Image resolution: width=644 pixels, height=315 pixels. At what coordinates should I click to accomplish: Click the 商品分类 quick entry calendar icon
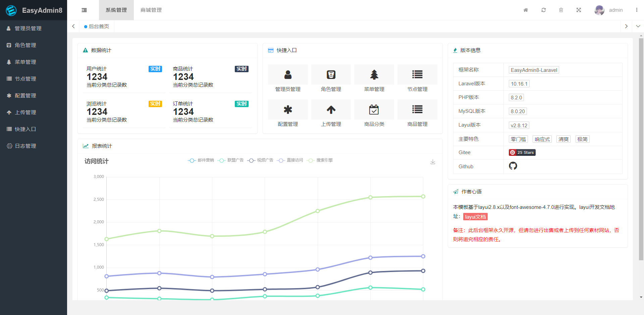pyautogui.click(x=374, y=109)
